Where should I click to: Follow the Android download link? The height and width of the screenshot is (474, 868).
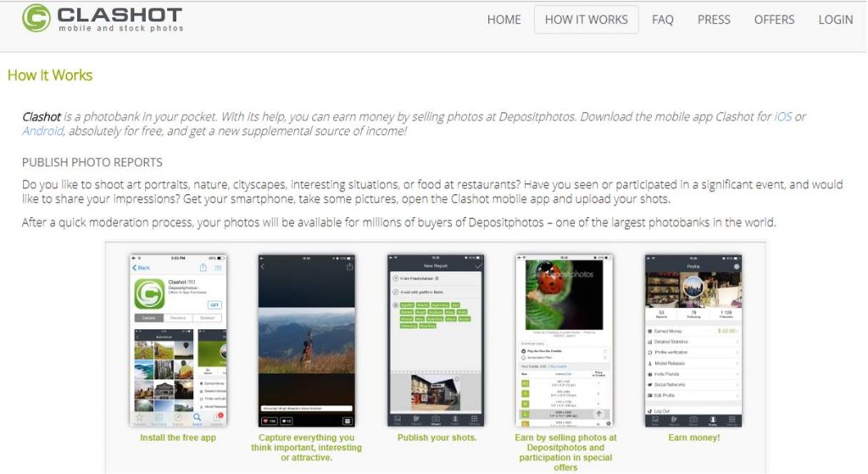42,131
